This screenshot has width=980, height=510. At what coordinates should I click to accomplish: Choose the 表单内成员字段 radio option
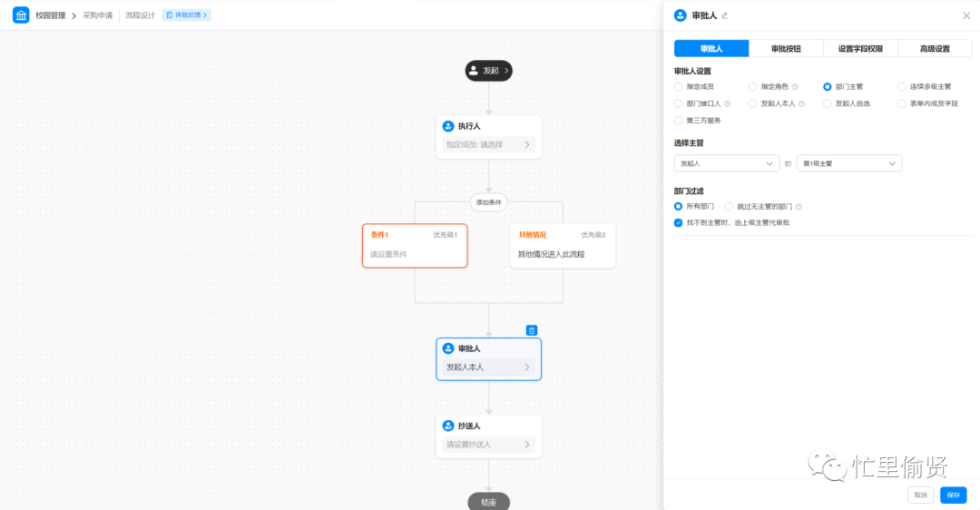click(901, 103)
